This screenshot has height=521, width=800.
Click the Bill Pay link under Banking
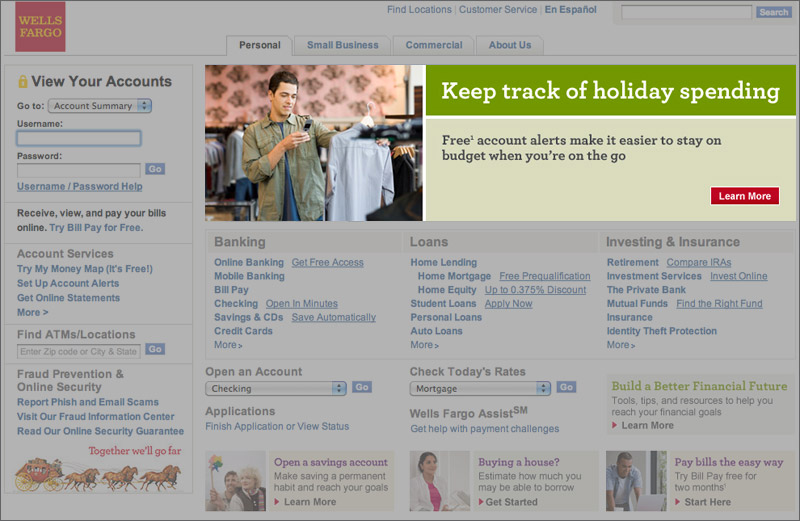231,290
